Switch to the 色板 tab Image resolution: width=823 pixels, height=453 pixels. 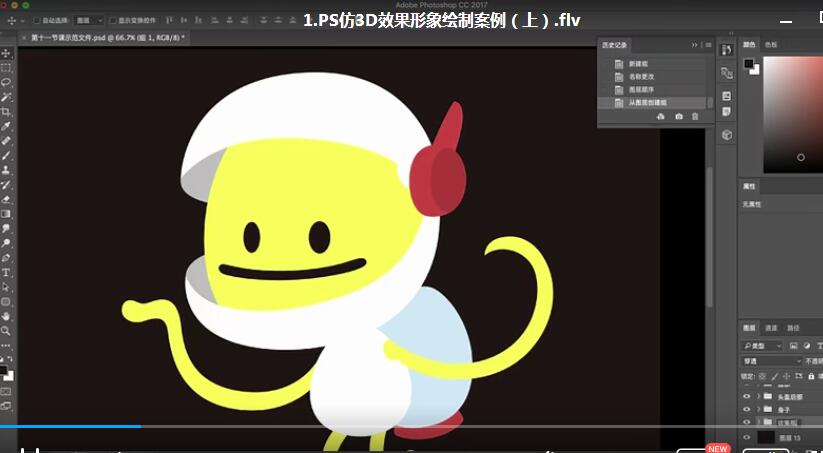pyautogui.click(x=771, y=44)
